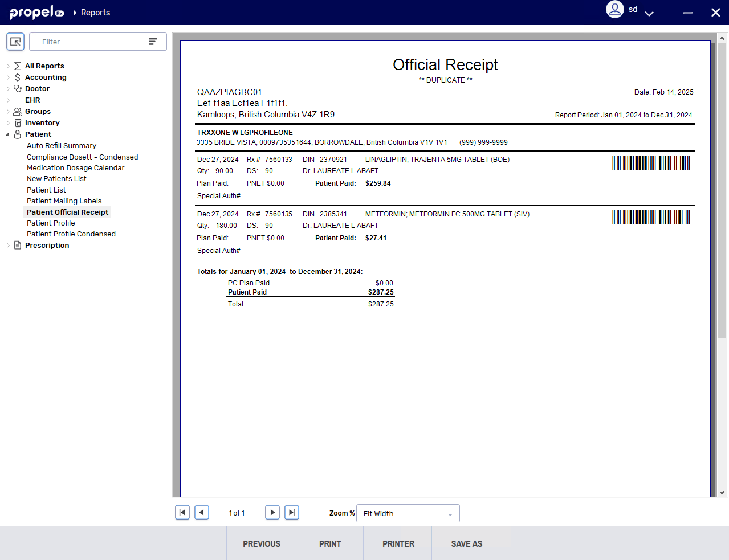Open Compliance Dosett - Condensed report
This screenshot has height=560, width=729.
(x=82, y=157)
